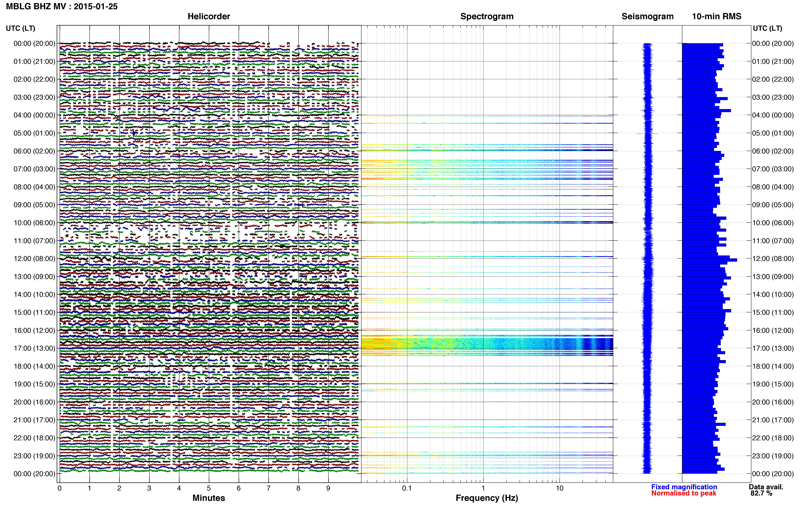This screenshot has height=508, width=812.
Task: Click '06:00 (02:00)' on the helicorder axis
Action: (34, 151)
